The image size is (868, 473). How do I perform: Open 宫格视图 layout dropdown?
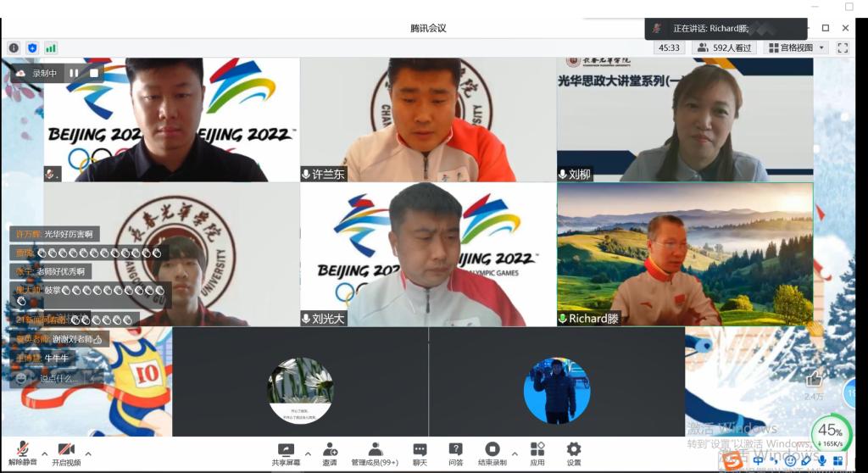797,48
